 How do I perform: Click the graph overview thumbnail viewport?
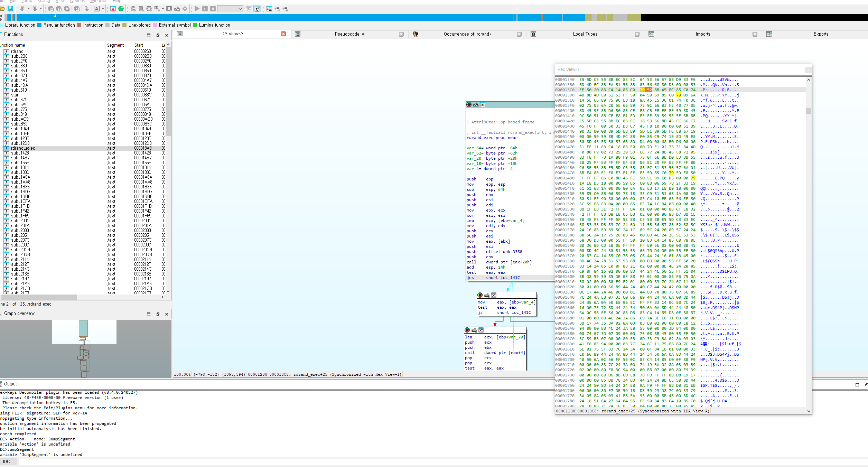[x=84, y=332]
